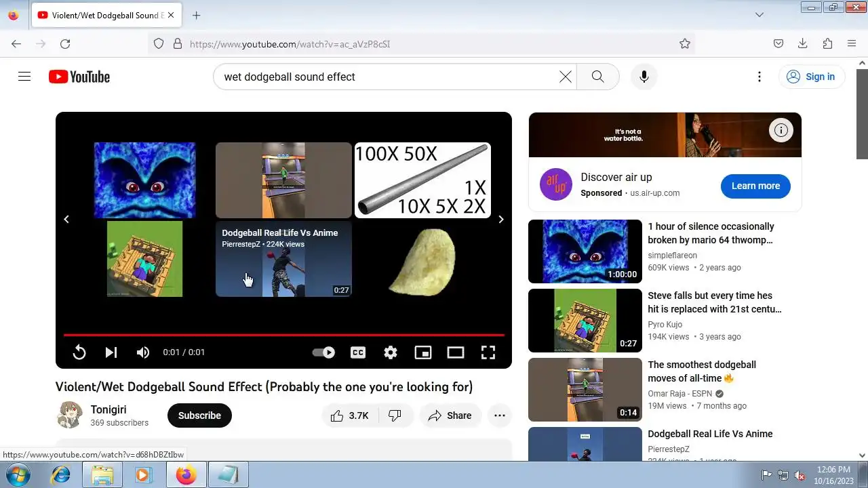Select endscreen Dodgeball Real Life Vs Anime card
The width and height of the screenshot is (868, 488).
[283, 259]
